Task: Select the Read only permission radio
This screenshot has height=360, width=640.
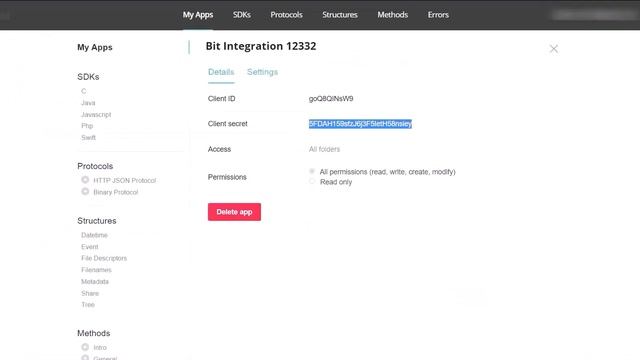Action: [x=312, y=181]
